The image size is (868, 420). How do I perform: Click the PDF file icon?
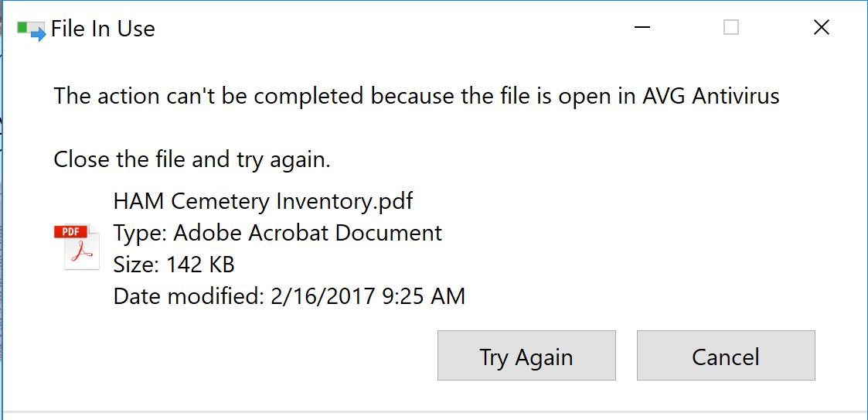point(77,247)
